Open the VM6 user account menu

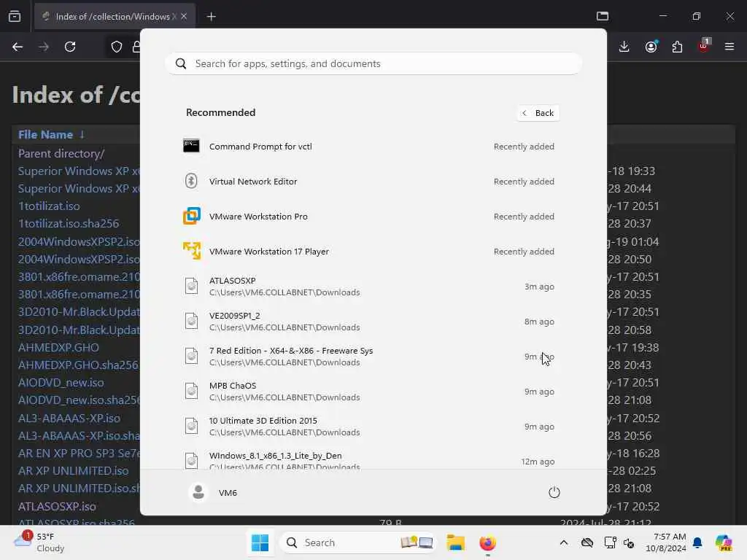[213, 492]
